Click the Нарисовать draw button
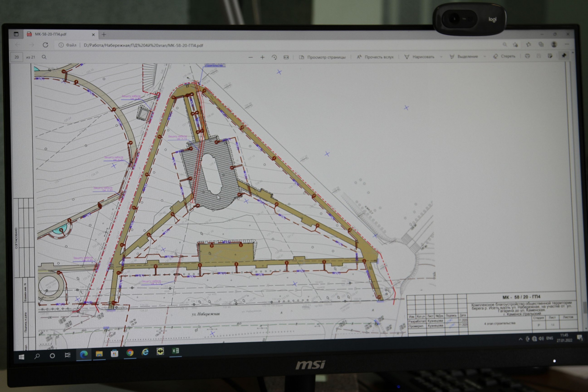 (x=419, y=57)
